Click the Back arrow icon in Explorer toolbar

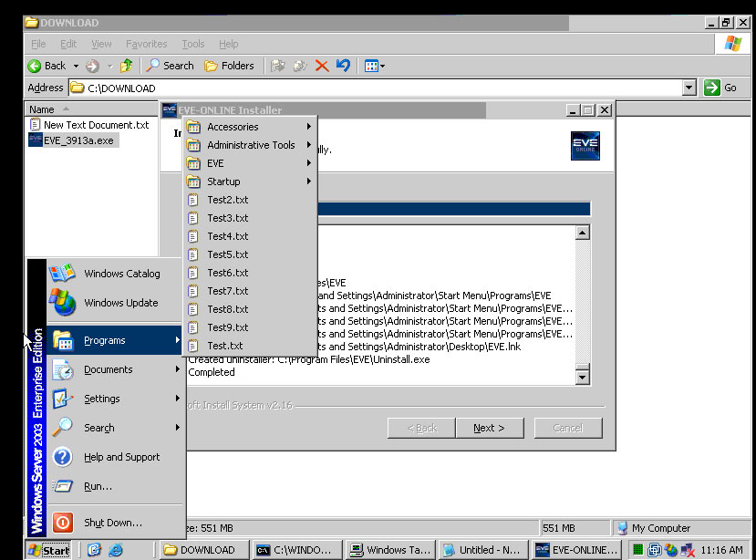35,66
